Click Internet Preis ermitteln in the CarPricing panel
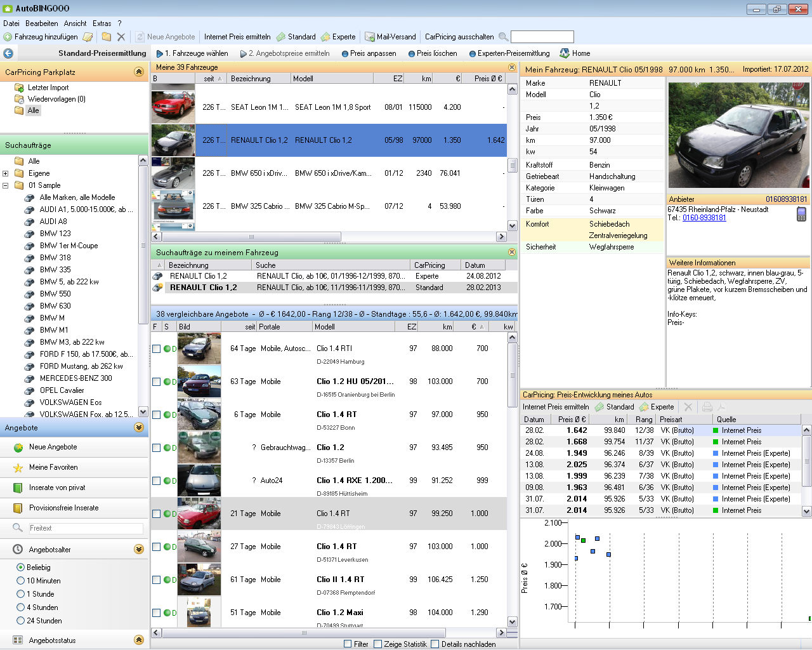This screenshot has width=812, height=650. pos(556,407)
